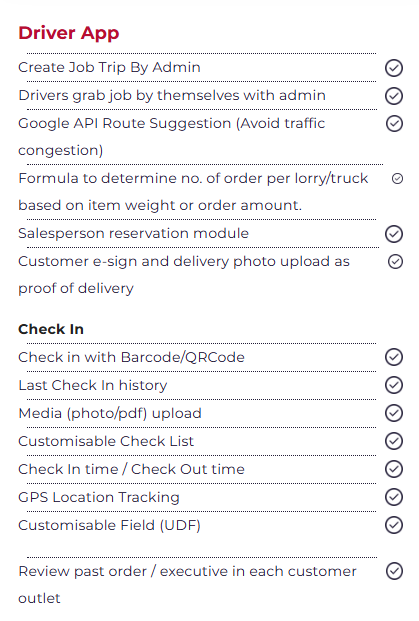Click check icon beside Customer e-sign and delivery photo
This screenshot has width=419, height=621.
point(395,261)
